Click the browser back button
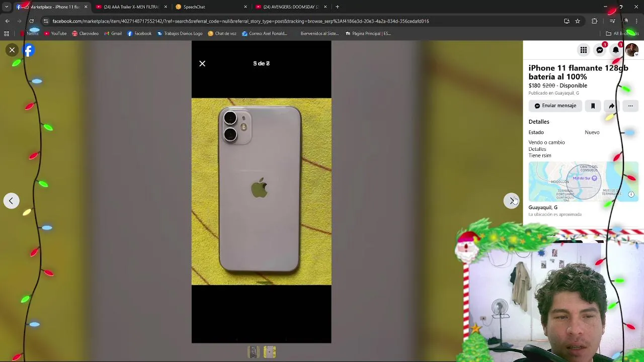Screen dimensions: 644x362 [7, 21]
